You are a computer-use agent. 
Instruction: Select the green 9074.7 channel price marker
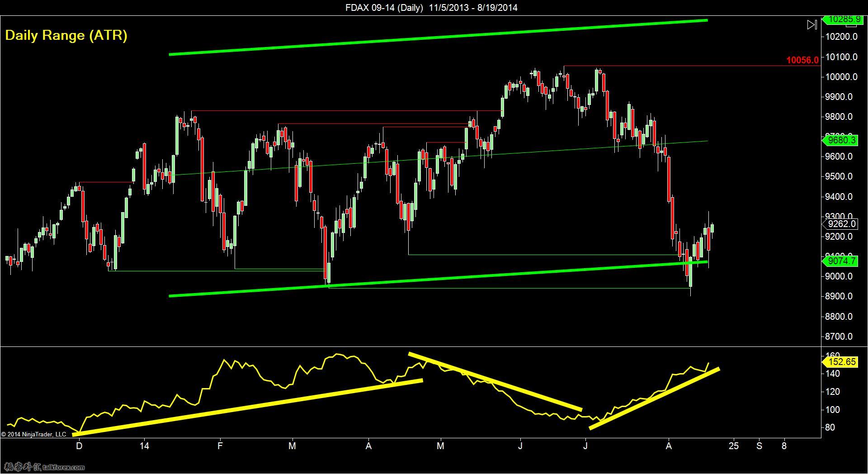pyautogui.click(x=840, y=261)
